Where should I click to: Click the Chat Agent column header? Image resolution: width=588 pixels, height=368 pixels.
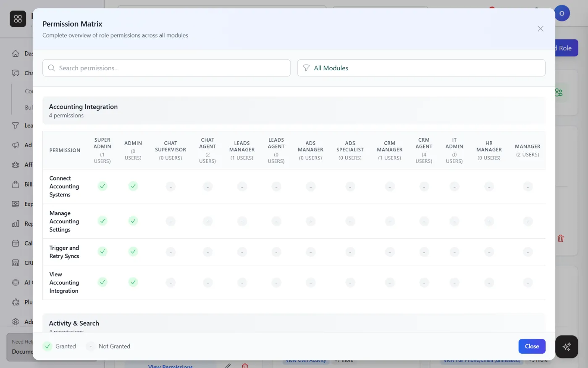click(207, 150)
